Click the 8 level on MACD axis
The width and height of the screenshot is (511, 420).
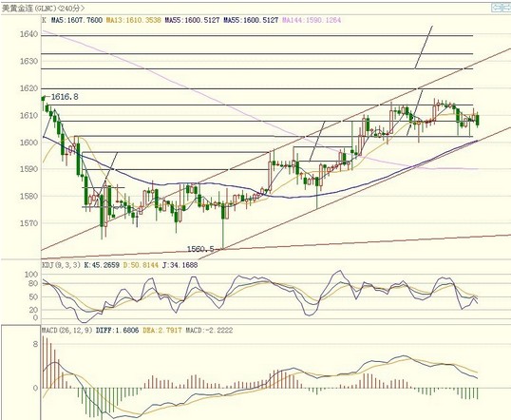click(x=35, y=344)
